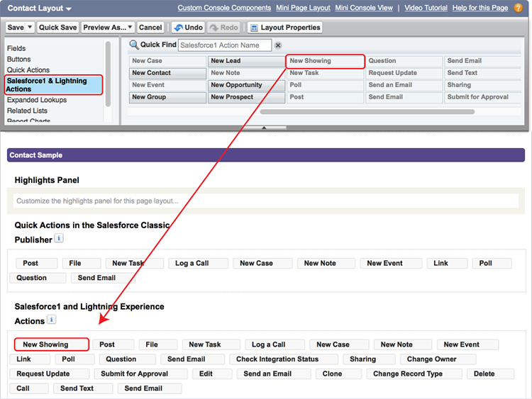Select New Lead palette item

click(246, 61)
